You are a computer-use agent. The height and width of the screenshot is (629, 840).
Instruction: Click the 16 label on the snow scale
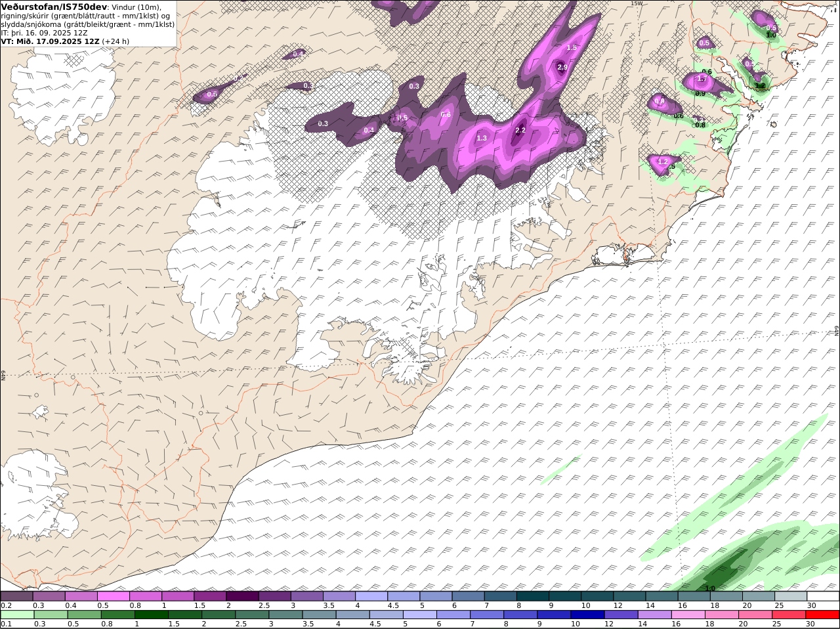point(682,605)
